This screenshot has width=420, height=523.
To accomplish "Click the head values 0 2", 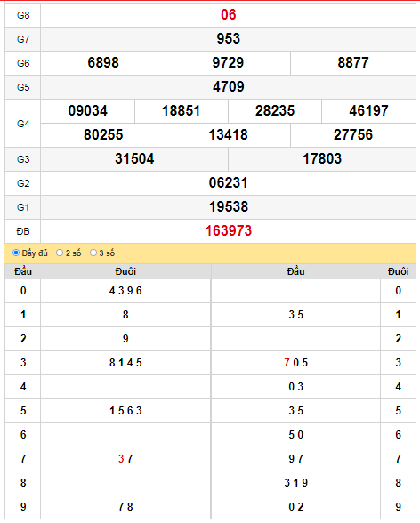I will (296, 507).
